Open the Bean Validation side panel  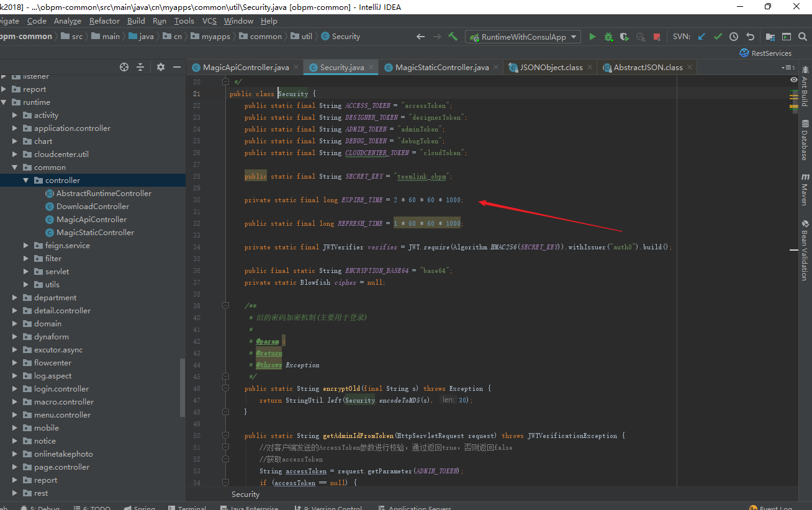click(x=805, y=250)
